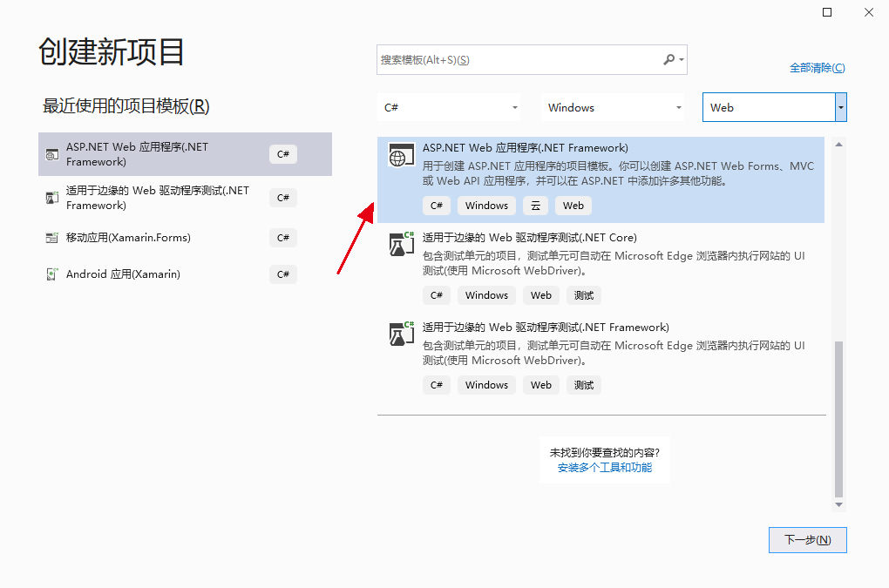This screenshot has width=889, height=588.
Task: Click the 全部清除(C) link
Action: (x=816, y=66)
